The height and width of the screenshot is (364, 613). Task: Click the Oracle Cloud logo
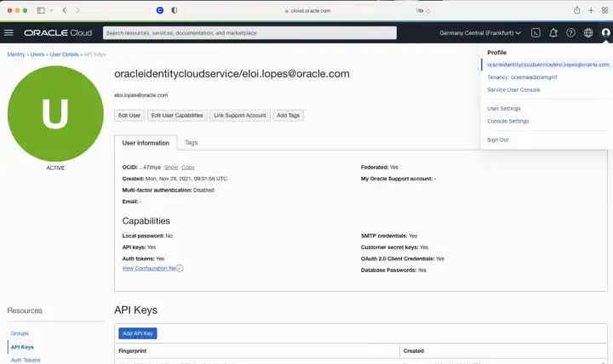(58, 33)
